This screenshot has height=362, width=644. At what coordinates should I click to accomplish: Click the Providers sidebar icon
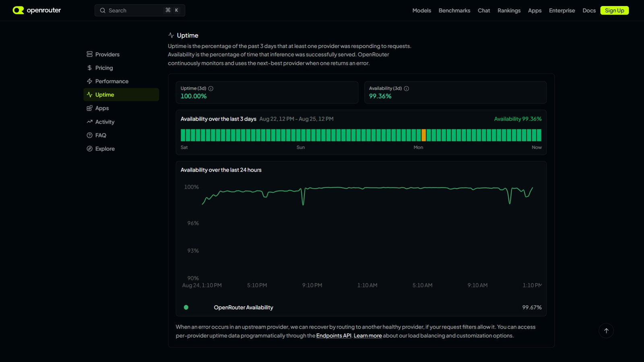89,54
